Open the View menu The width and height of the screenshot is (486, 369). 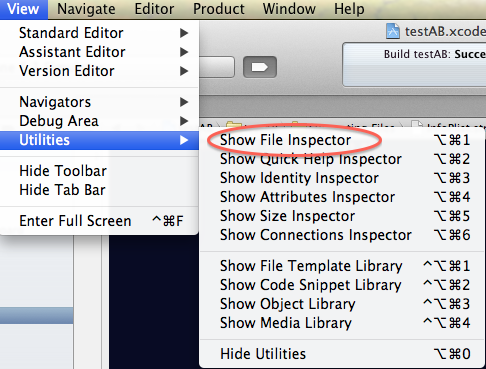23,9
